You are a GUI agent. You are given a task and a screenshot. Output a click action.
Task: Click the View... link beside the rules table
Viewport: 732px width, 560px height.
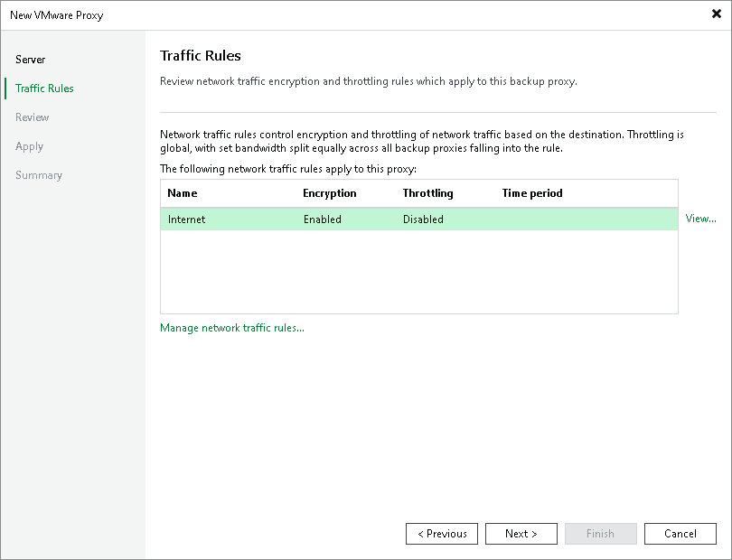coord(700,219)
